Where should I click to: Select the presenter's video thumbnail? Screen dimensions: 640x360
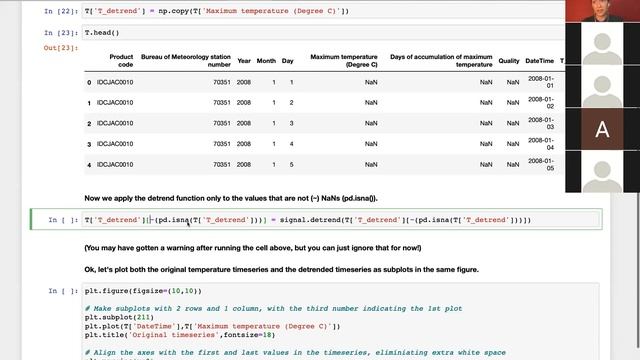[x=602, y=11]
